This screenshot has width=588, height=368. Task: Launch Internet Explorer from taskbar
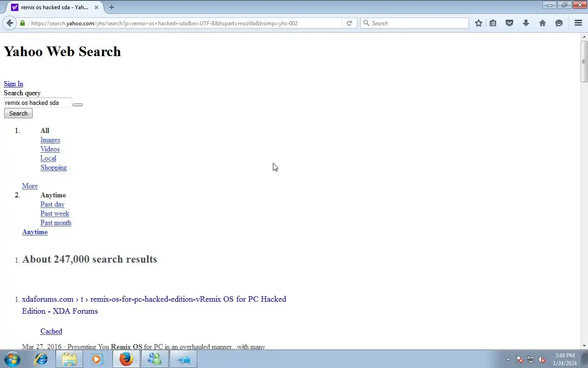pyautogui.click(x=41, y=359)
